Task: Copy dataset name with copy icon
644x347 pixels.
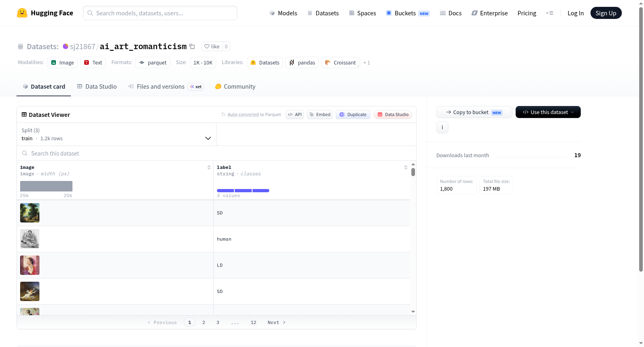Action: click(192, 46)
